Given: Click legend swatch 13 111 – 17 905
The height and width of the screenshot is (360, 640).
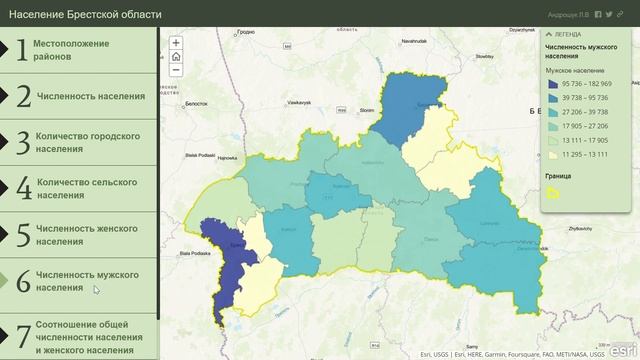Looking at the screenshot, I should pos(553,140).
